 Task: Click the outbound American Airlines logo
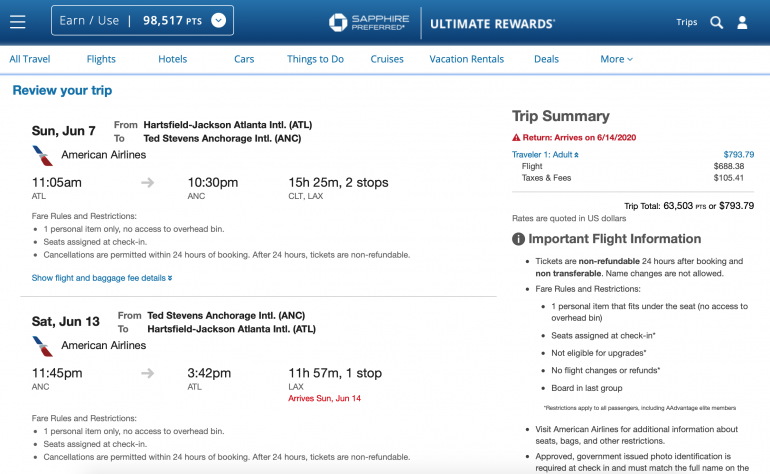pyautogui.click(x=44, y=155)
